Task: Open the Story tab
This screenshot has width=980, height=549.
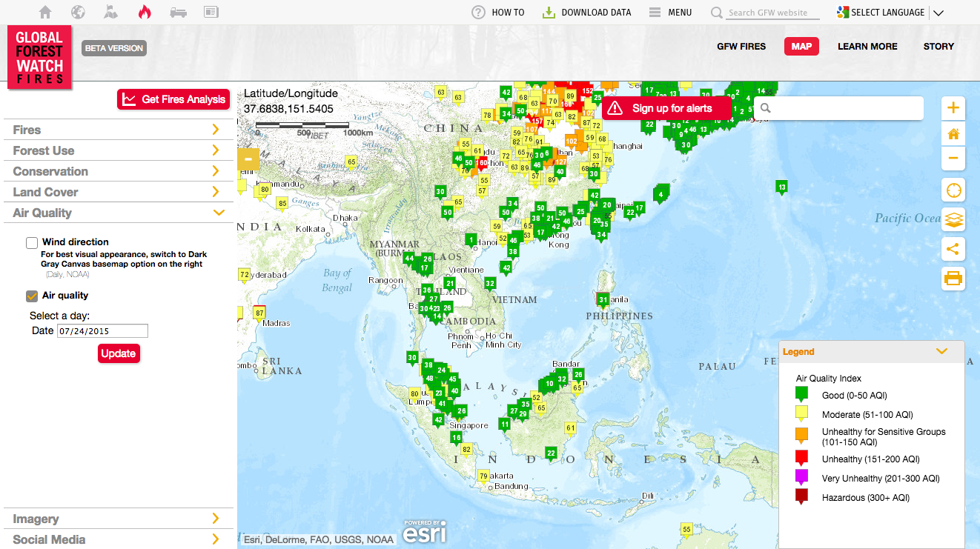Action: (x=938, y=47)
